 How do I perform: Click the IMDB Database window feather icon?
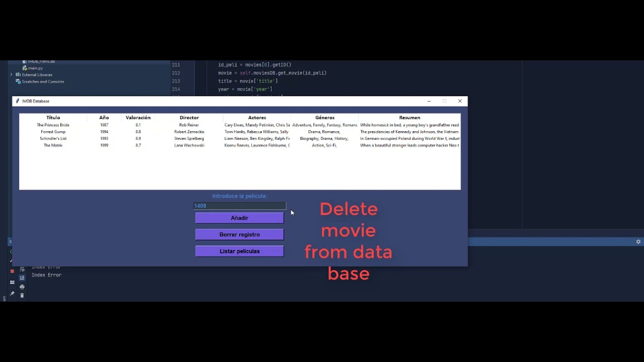click(18, 101)
